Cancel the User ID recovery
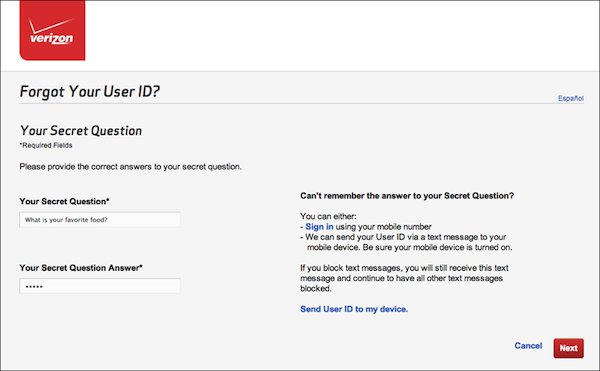Viewport: 600px width, 371px height. (528, 346)
